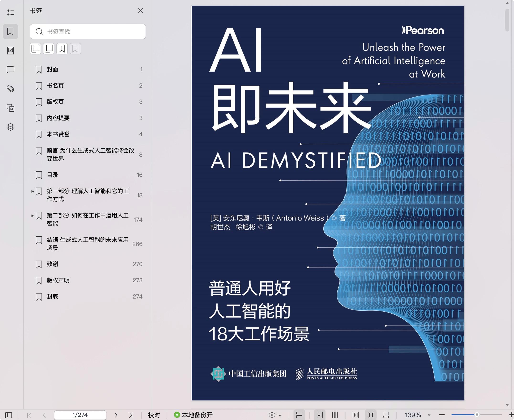Click page number 266 in bookmarks

pyautogui.click(x=137, y=244)
